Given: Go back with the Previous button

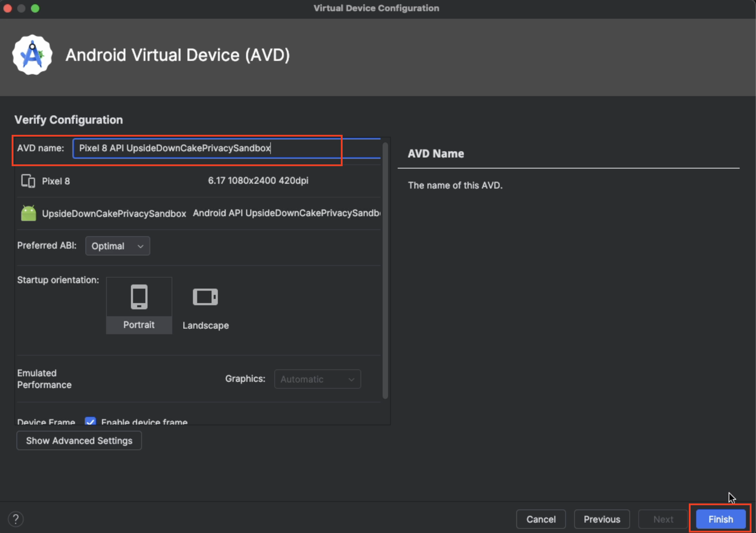Looking at the screenshot, I should pyautogui.click(x=602, y=519).
